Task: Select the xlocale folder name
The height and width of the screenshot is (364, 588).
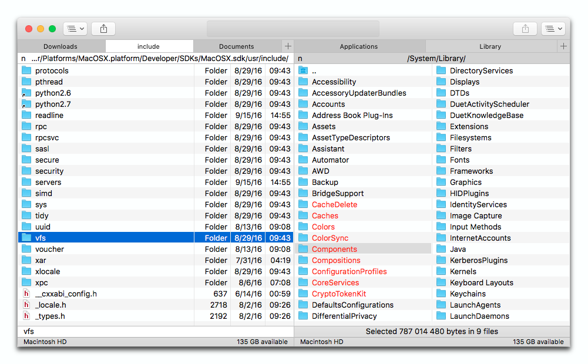Action: point(48,271)
